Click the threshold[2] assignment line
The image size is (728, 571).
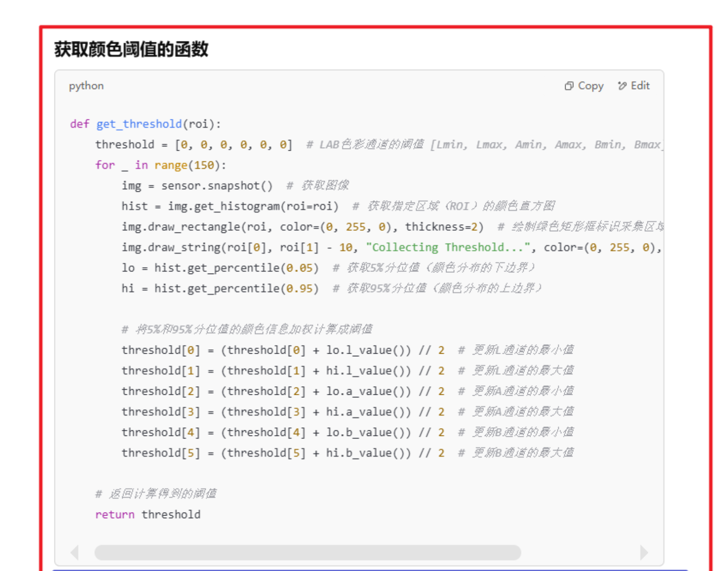[x=347, y=391]
